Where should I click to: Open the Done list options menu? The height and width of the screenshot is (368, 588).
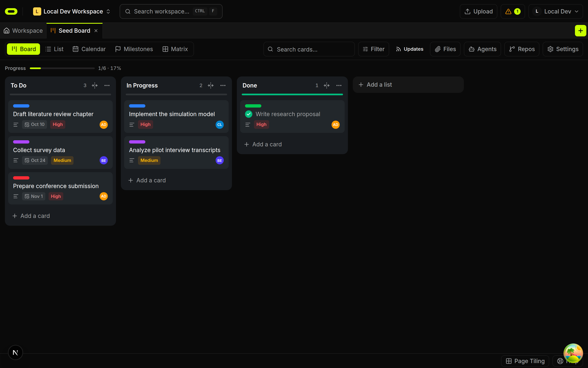[x=339, y=85]
